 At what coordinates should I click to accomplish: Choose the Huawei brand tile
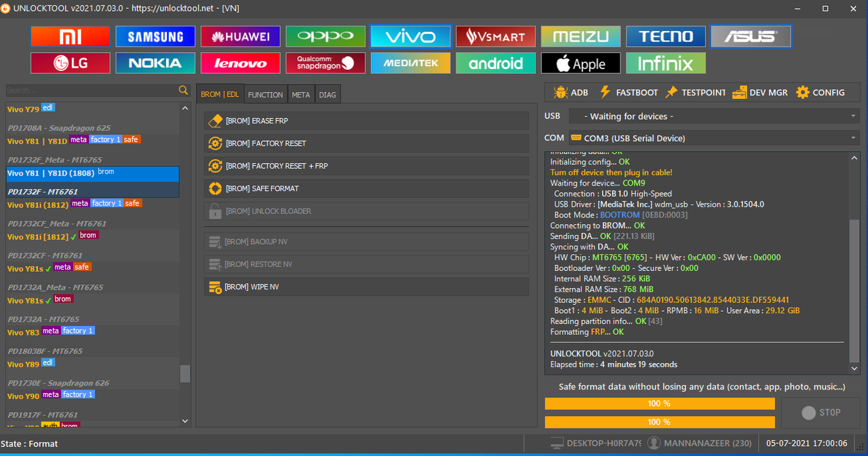pyautogui.click(x=240, y=36)
